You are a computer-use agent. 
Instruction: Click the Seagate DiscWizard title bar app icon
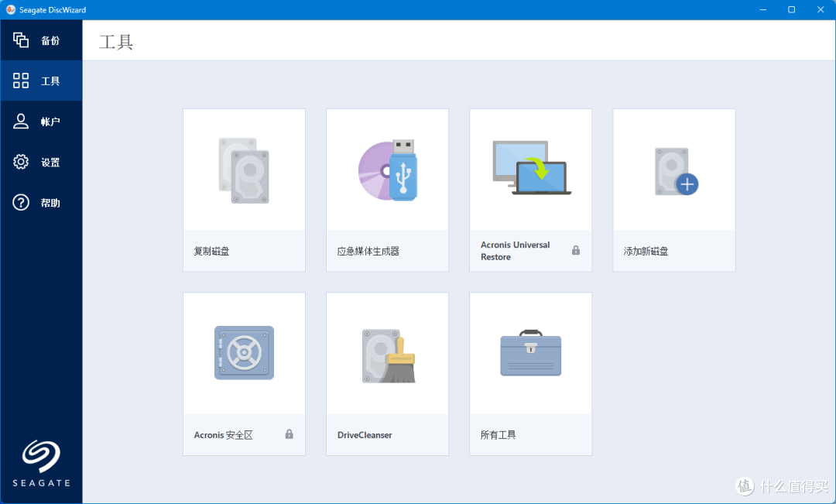[x=11, y=9]
